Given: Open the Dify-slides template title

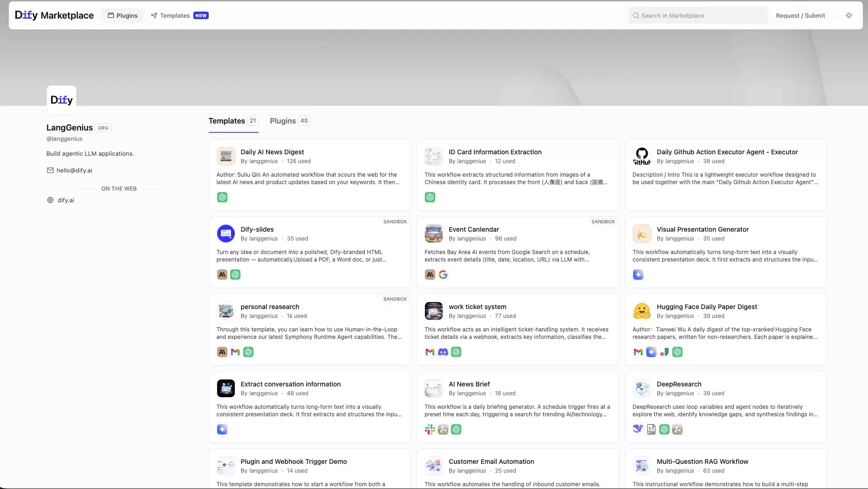Looking at the screenshot, I should click(x=257, y=229).
